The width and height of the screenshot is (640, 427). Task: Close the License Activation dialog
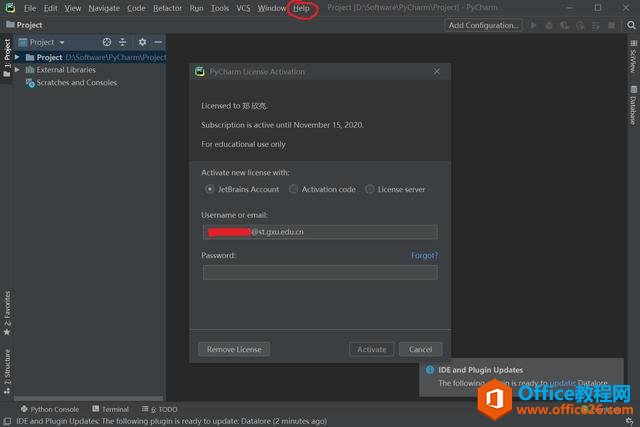(x=437, y=72)
